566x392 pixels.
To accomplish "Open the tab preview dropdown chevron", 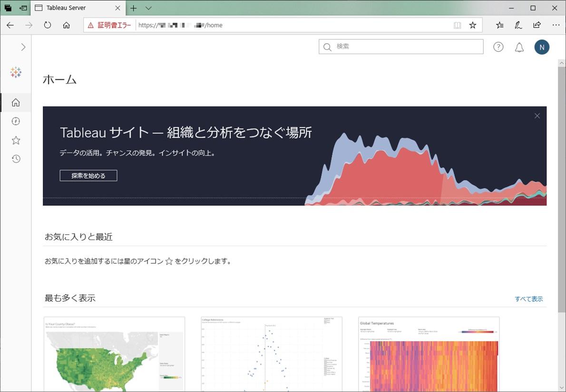I will click(148, 8).
